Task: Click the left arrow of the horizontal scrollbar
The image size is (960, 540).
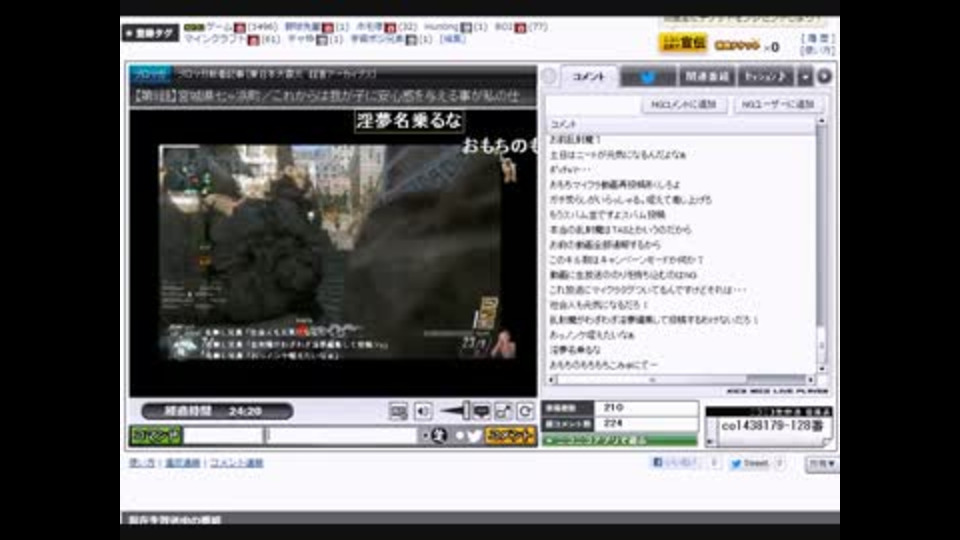Action: tap(552, 380)
